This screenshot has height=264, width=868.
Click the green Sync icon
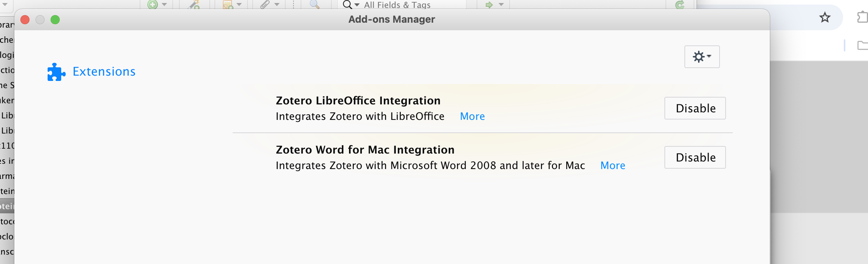(680, 5)
